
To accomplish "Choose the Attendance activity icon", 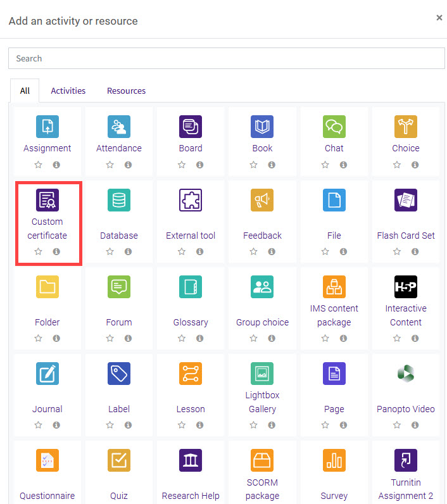I will click(119, 127).
